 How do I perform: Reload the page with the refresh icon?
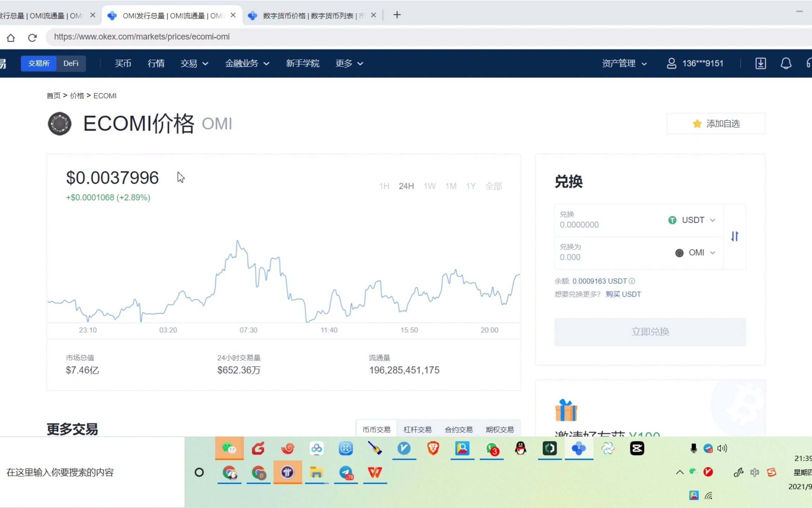click(32, 37)
